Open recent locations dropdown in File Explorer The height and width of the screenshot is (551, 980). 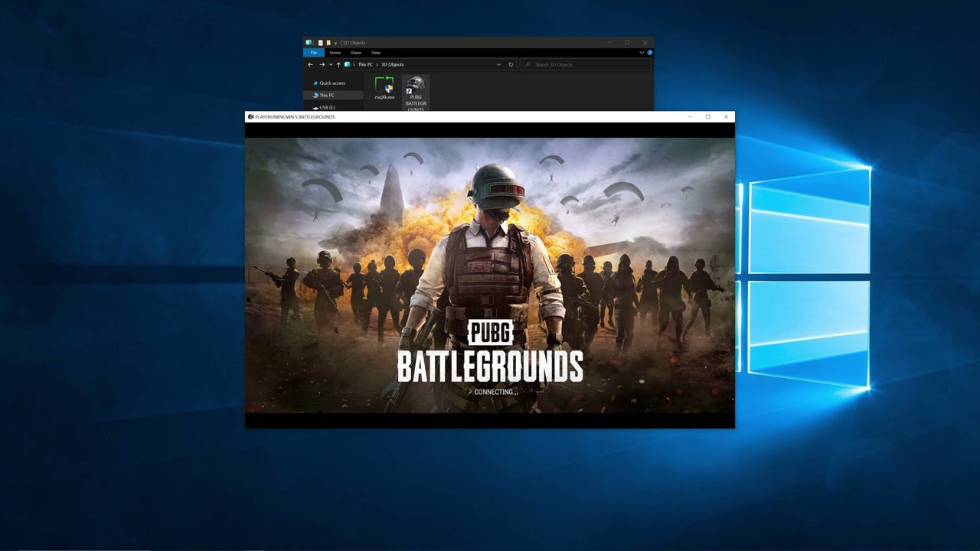click(331, 64)
